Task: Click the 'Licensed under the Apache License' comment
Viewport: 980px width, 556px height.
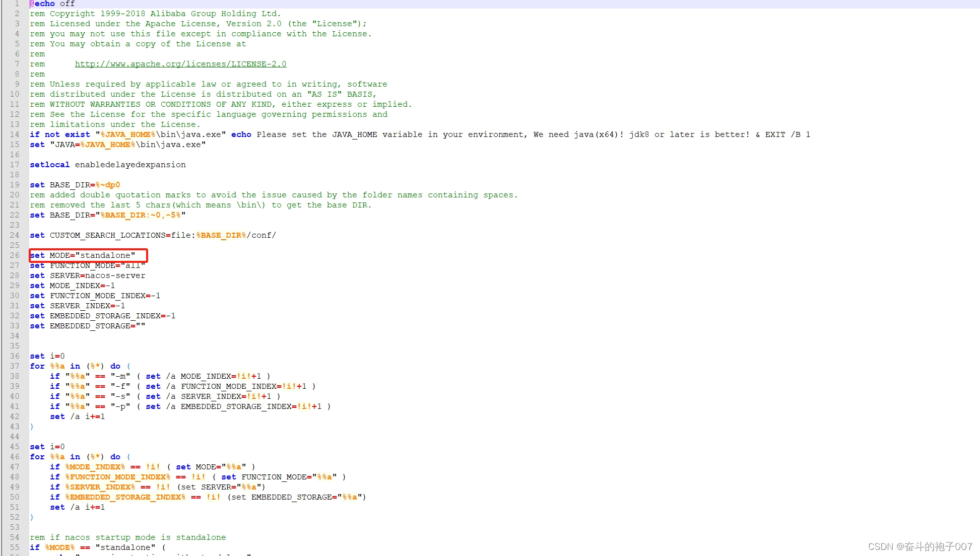Action: coord(198,24)
